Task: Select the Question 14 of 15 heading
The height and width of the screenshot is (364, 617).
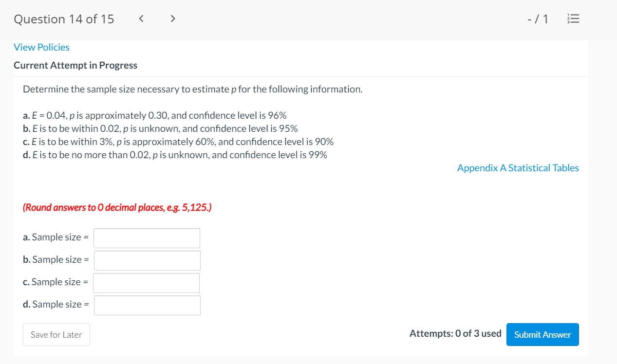Action: [x=64, y=19]
